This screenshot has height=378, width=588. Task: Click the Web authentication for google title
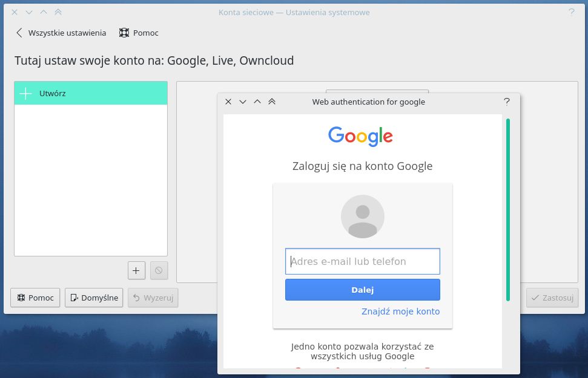pyautogui.click(x=369, y=102)
